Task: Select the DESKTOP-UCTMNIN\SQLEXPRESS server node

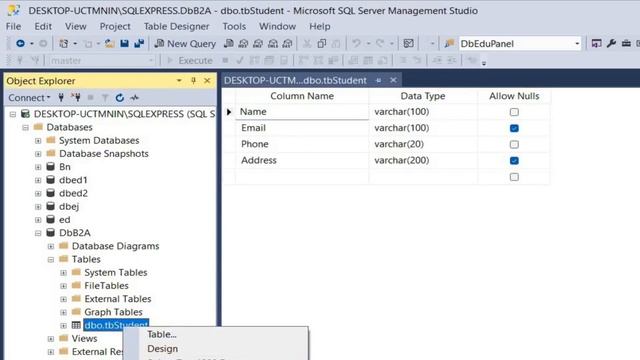Action: tap(124, 114)
